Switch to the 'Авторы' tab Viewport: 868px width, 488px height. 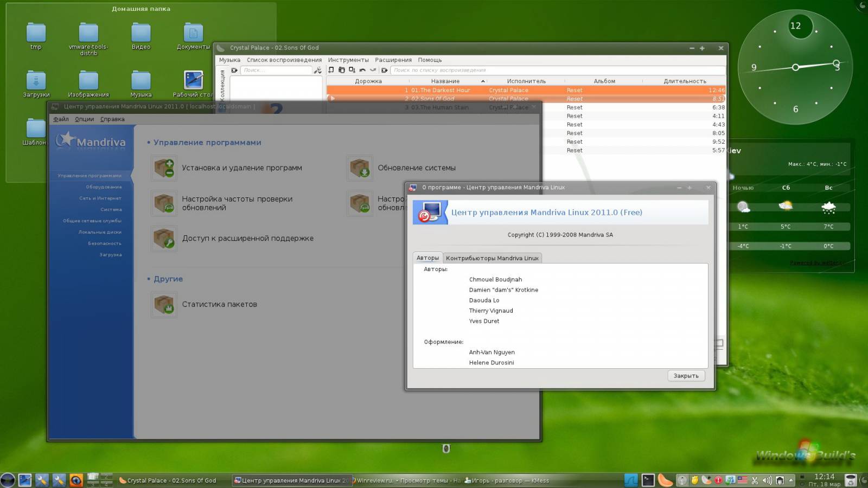tap(427, 258)
